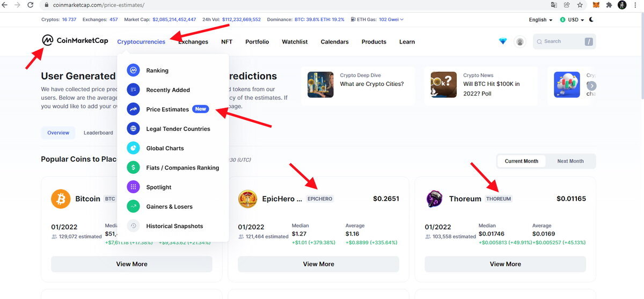Click View More on EpicHero card

318,264
